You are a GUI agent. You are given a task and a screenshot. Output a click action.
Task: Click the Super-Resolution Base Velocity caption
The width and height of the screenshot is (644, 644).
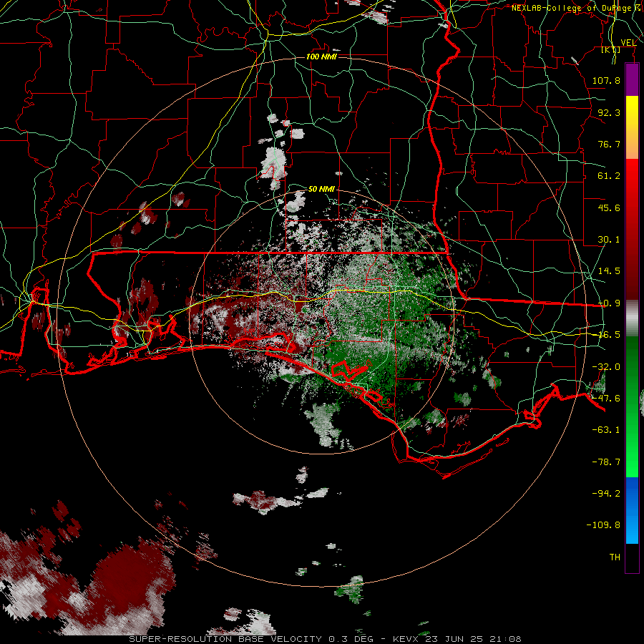326,639
